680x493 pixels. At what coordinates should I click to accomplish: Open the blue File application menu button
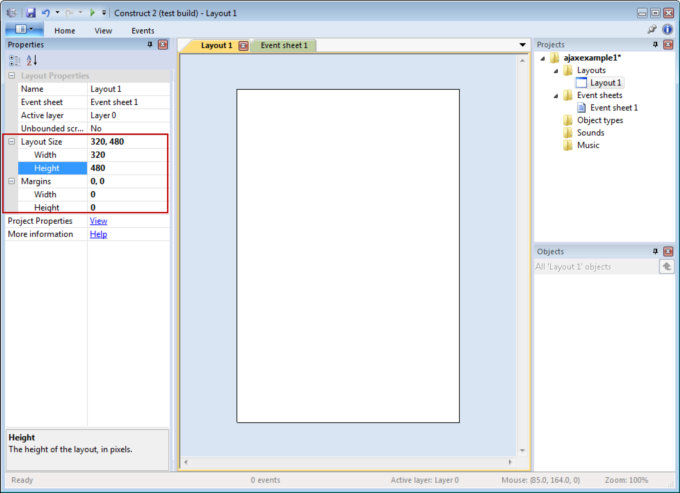coord(24,29)
